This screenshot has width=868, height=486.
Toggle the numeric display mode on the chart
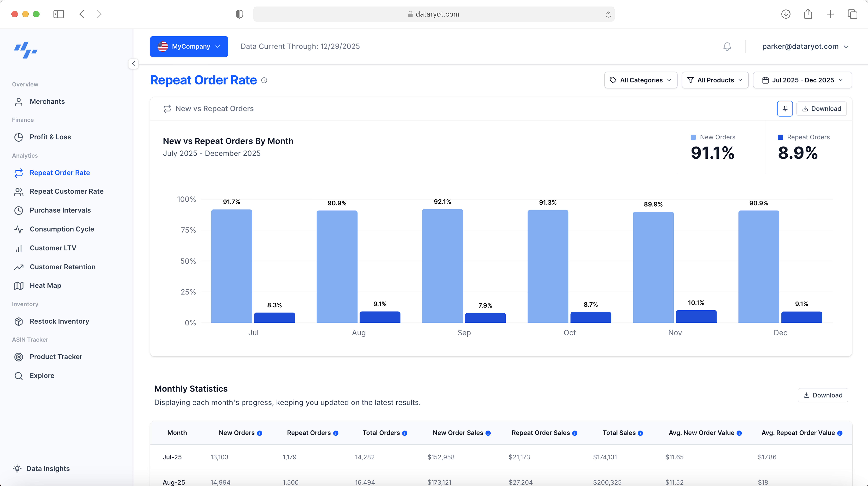click(x=785, y=108)
